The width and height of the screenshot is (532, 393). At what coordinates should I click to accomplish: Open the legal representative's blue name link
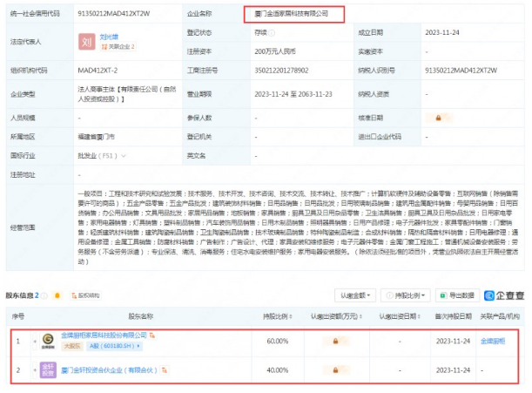[109, 37]
